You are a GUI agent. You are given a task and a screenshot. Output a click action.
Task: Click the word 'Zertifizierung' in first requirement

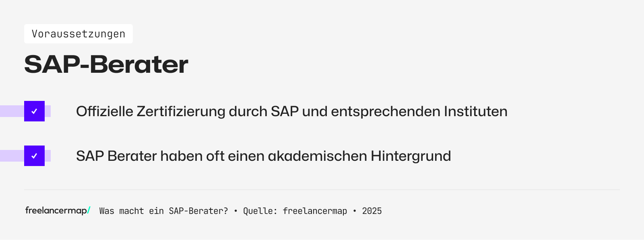pyautogui.click(x=181, y=111)
